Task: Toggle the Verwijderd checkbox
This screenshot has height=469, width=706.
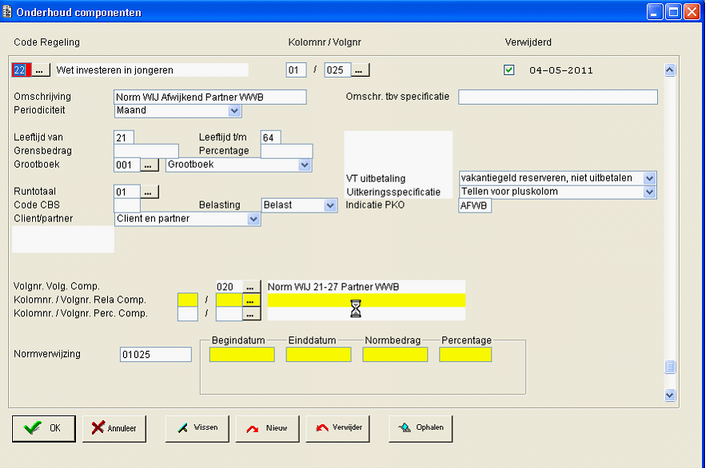Action: click(x=509, y=70)
